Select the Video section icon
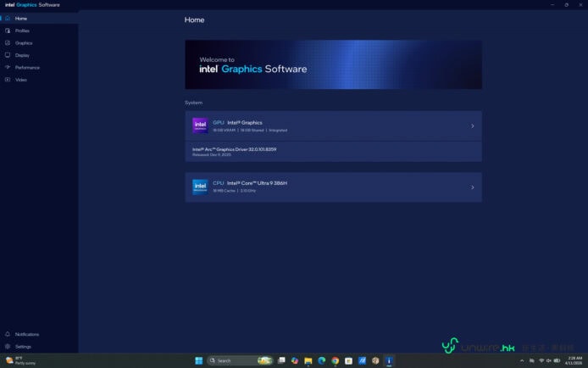The height and width of the screenshot is (368, 588). click(x=8, y=80)
